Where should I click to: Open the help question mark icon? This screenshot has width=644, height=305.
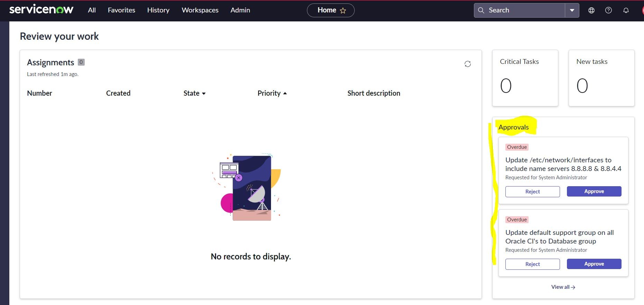608,10
